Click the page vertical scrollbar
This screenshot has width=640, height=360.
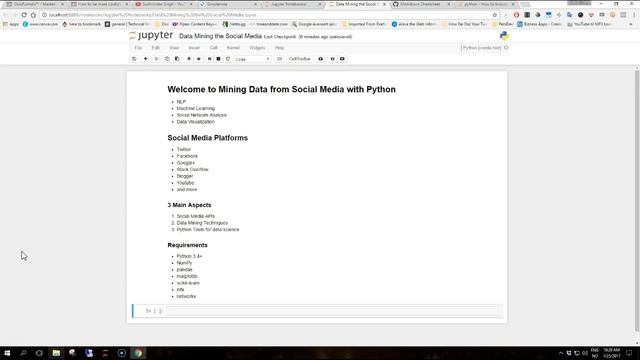click(x=637, y=200)
